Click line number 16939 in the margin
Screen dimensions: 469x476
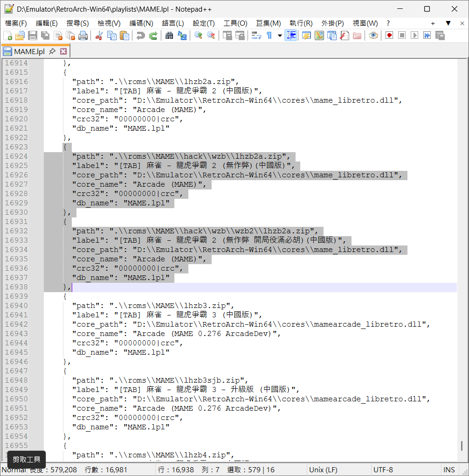point(16,296)
